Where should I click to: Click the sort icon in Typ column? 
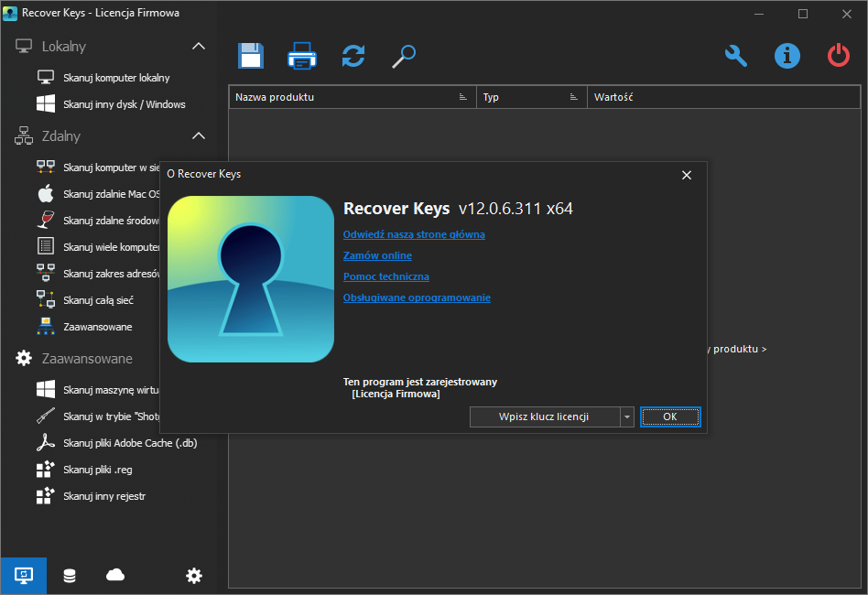pos(573,97)
